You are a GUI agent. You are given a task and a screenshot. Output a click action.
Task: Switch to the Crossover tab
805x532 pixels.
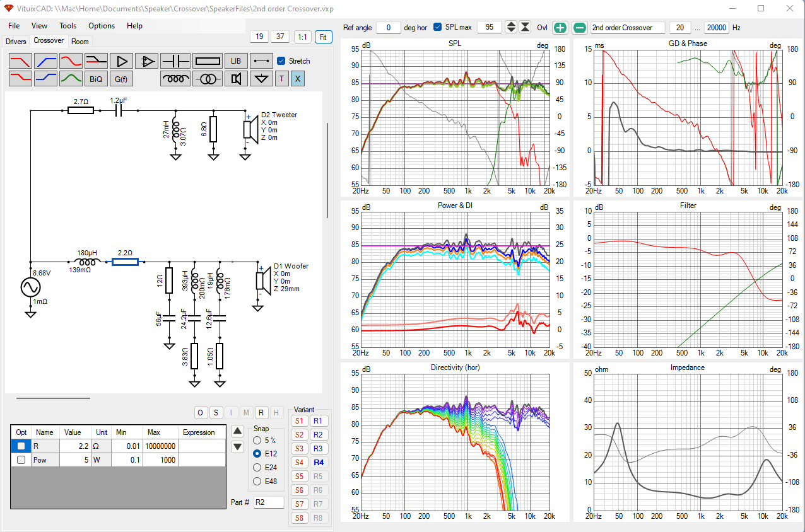pyautogui.click(x=49, y=40)
